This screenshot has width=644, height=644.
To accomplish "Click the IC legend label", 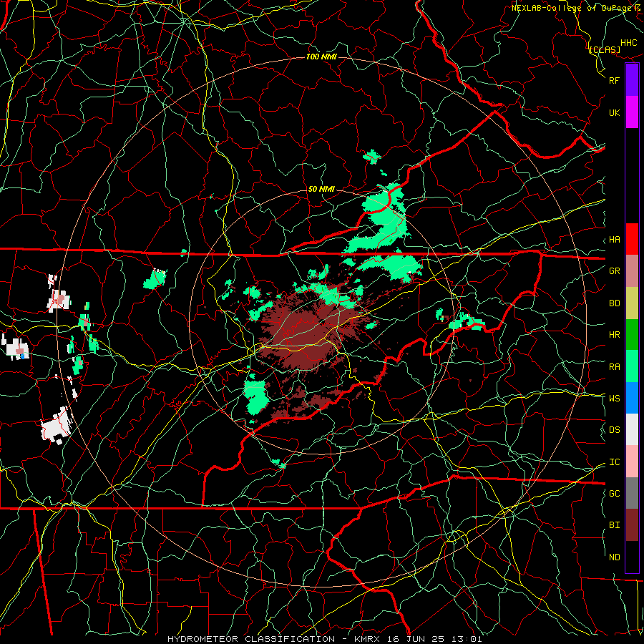I will click(614, 462).
